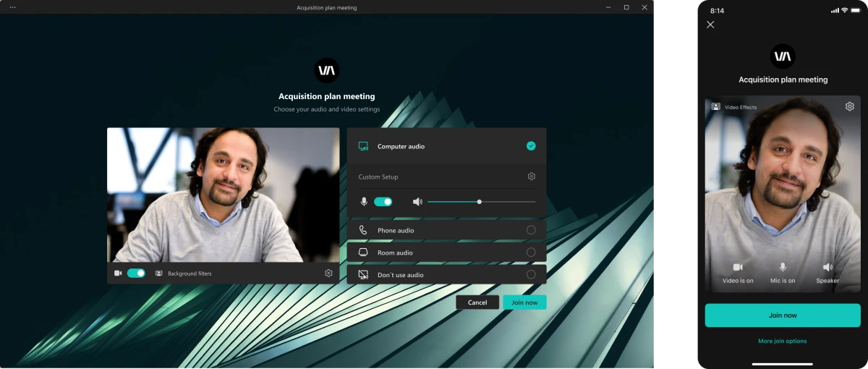Open video settings gear under desktop preview
Image resolution: width=868 pixels, height=369 pixels.
point(328,273)
